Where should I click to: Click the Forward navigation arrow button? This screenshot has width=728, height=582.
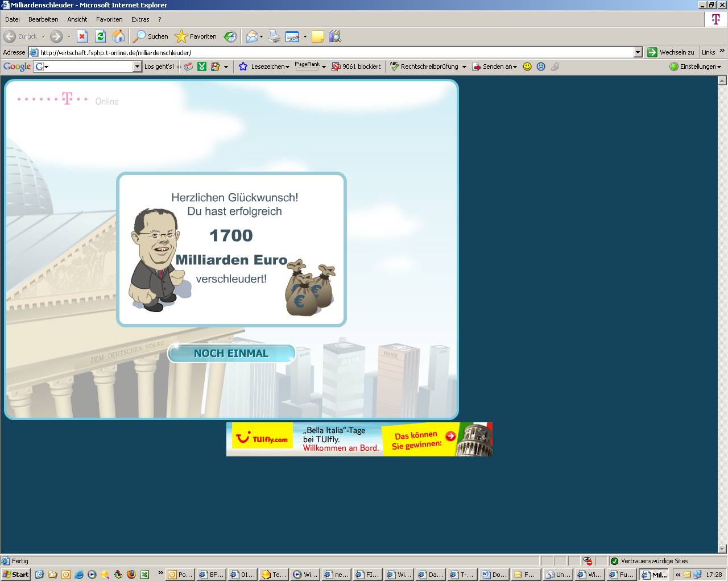pyautogui.click(x=56, y=36)
